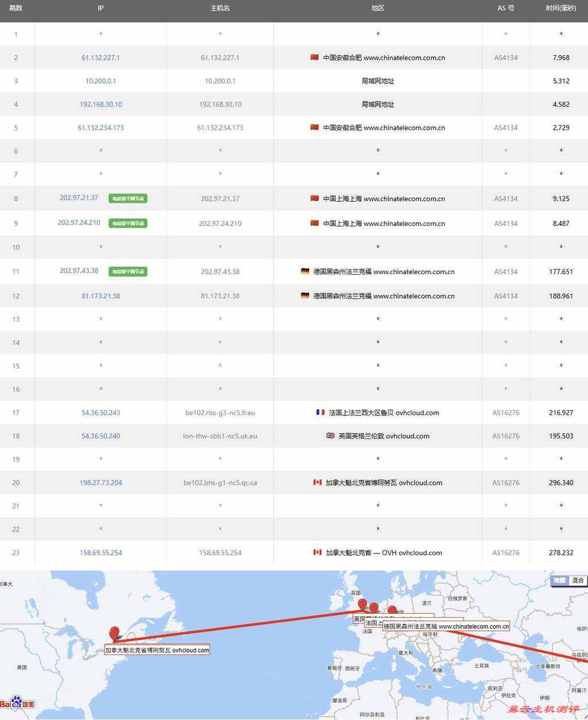Click green backbone badge beside 202.97.21.37

click(128, 198)
